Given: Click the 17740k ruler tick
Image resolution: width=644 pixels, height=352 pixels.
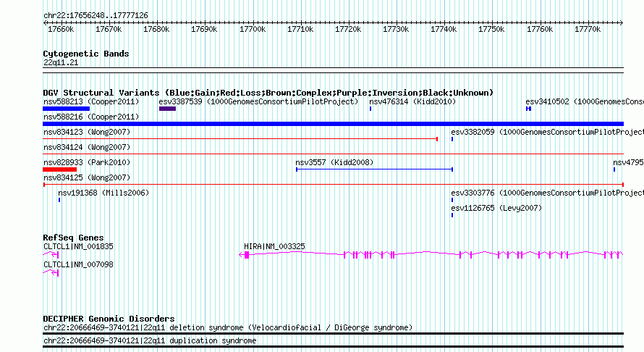Looking at the screenshot, I should point(444,29).
